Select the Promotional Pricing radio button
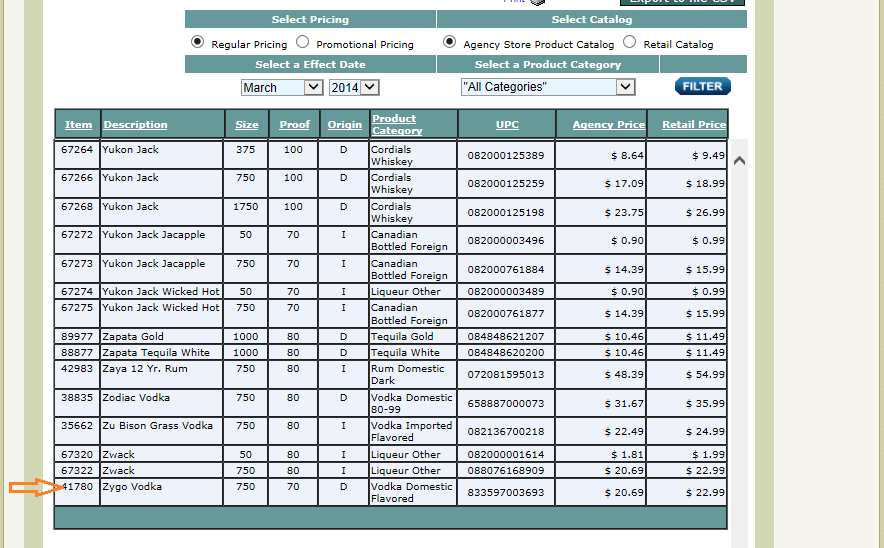The height and width of the screenshot is (548, 884). coord(303,42)
